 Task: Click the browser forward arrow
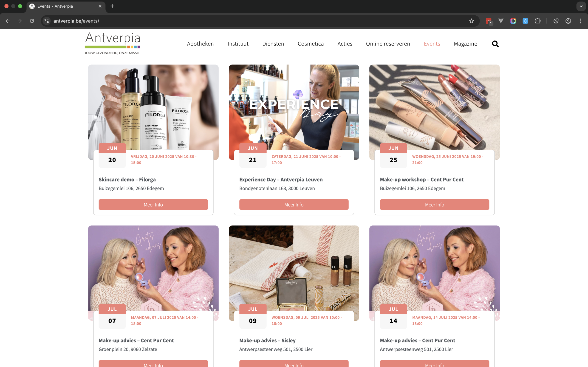pos(20,21)
